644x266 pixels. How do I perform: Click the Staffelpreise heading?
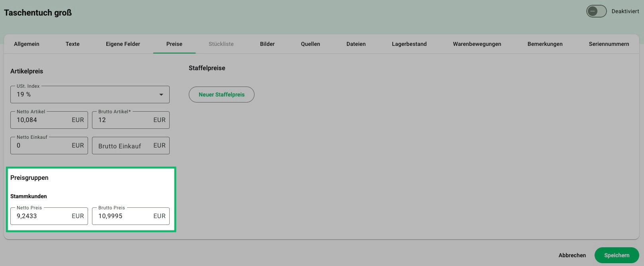[x=207, y=68]
